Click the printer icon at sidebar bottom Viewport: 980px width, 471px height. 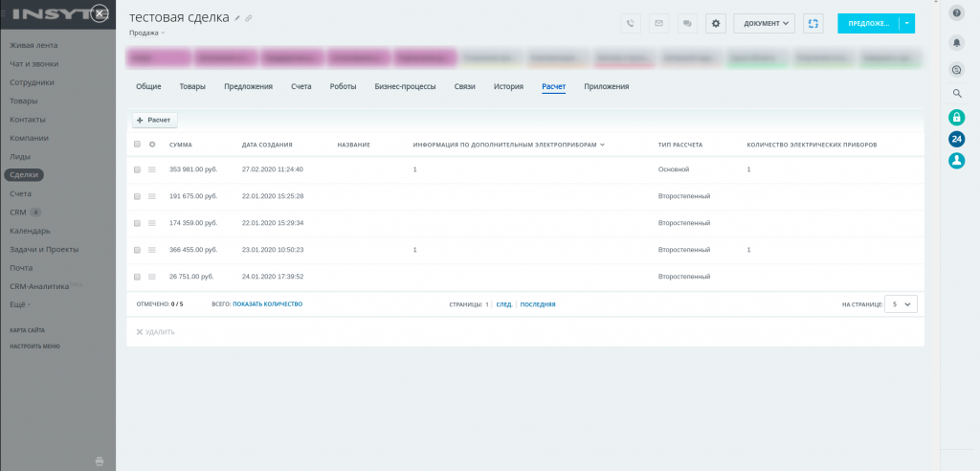pos(100,461)
